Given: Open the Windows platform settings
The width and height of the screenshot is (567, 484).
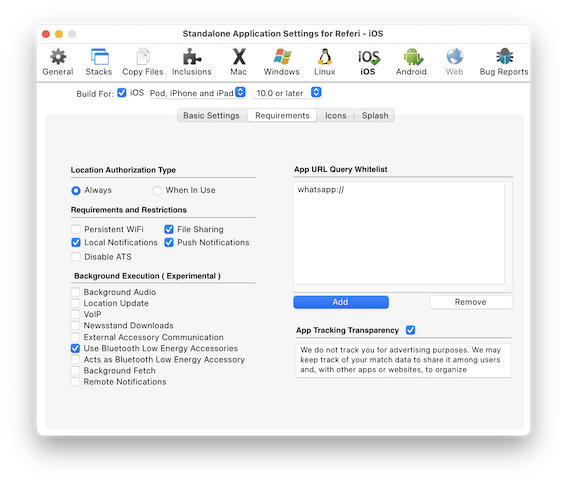Looking at the screenshot, I should point(282,62).
